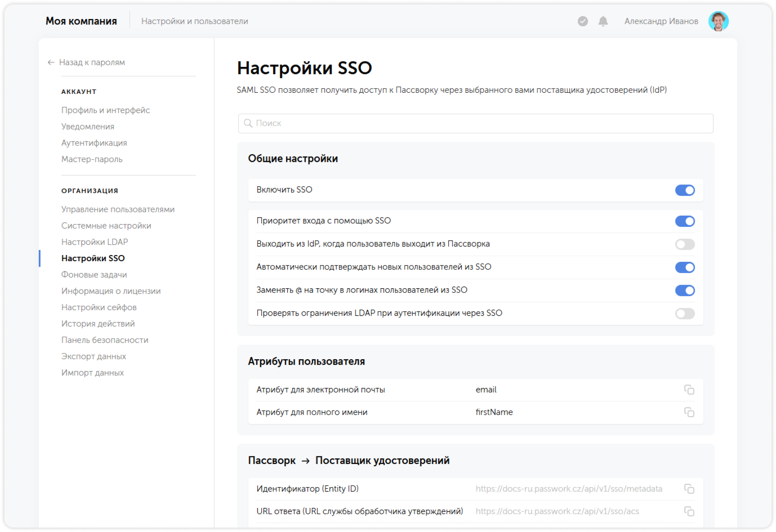Screen dimensions: 776x532
Task: Open Настройки LDAP in the sidebar
Action: tap(95, 242)
